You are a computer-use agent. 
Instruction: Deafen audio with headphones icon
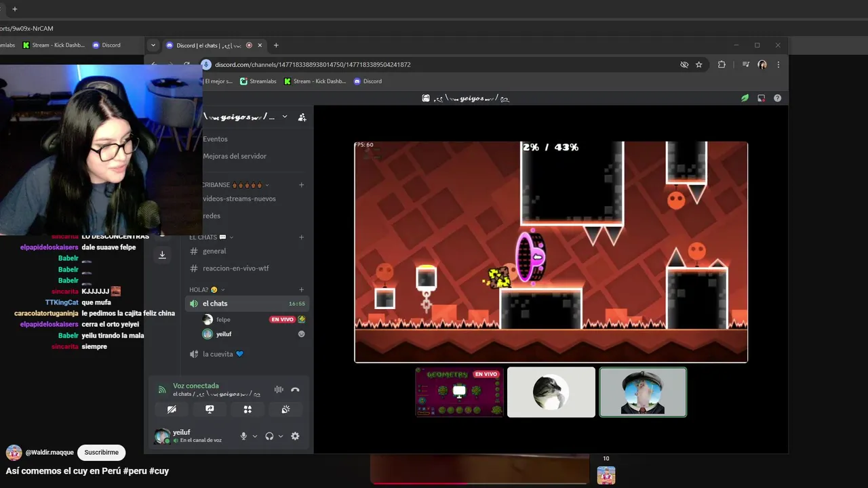269,436
